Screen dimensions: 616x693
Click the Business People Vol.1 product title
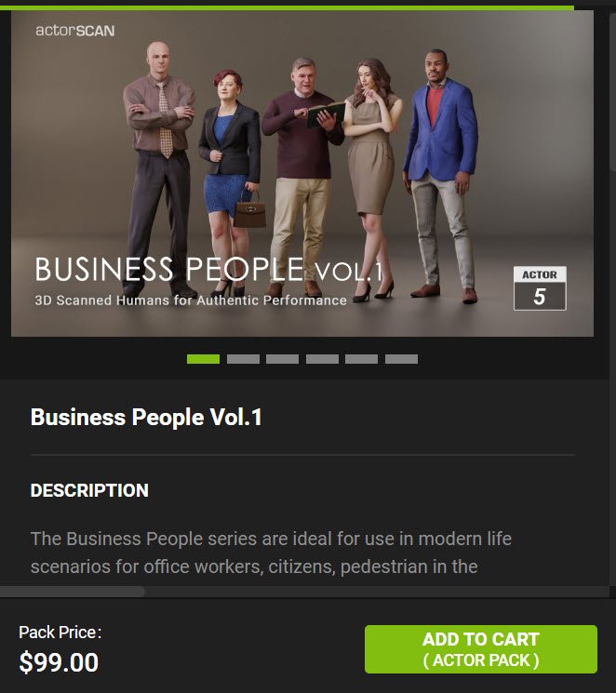click(146, 418)
